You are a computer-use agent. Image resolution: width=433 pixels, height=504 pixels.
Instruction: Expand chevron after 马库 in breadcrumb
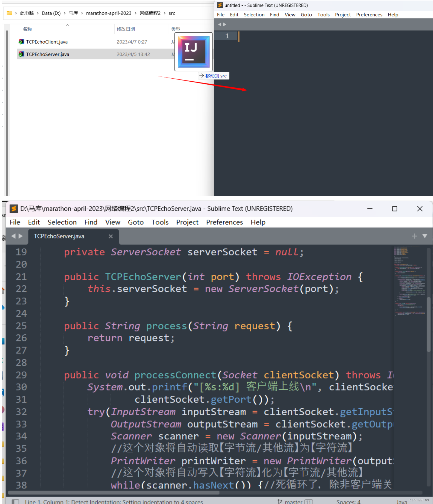tap(82, 13)
